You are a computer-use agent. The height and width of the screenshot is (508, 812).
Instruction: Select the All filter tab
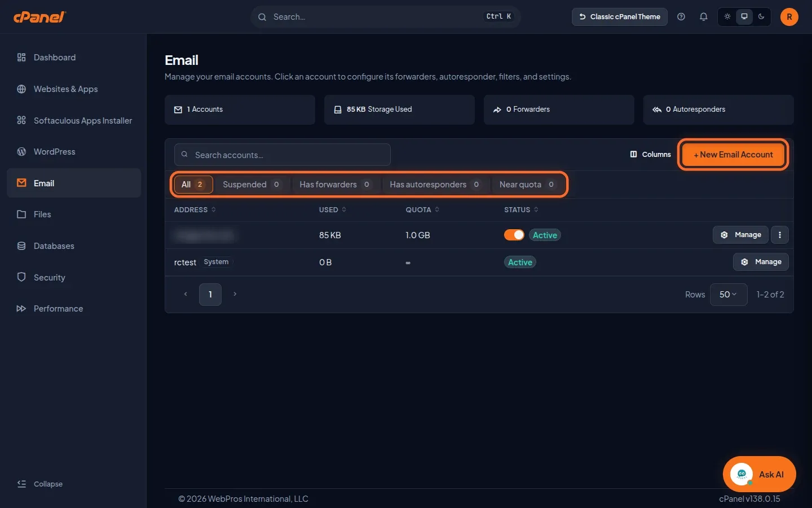pos(193,185)
